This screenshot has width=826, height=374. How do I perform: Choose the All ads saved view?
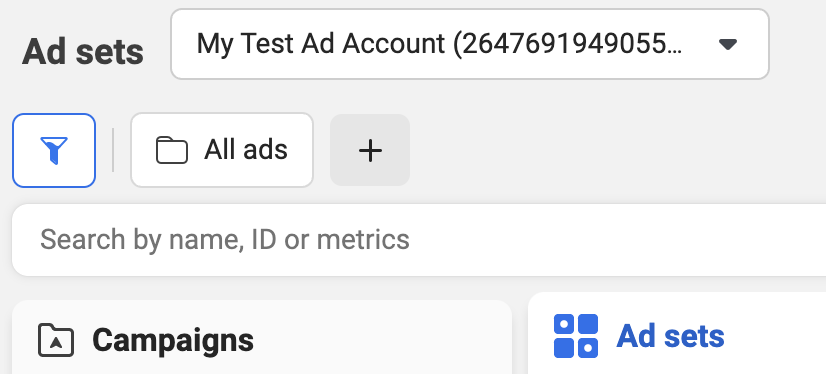click(222, 151)
